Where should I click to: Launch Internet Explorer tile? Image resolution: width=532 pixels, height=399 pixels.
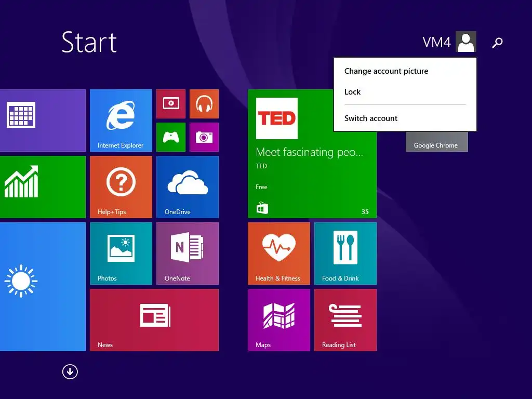121,121
